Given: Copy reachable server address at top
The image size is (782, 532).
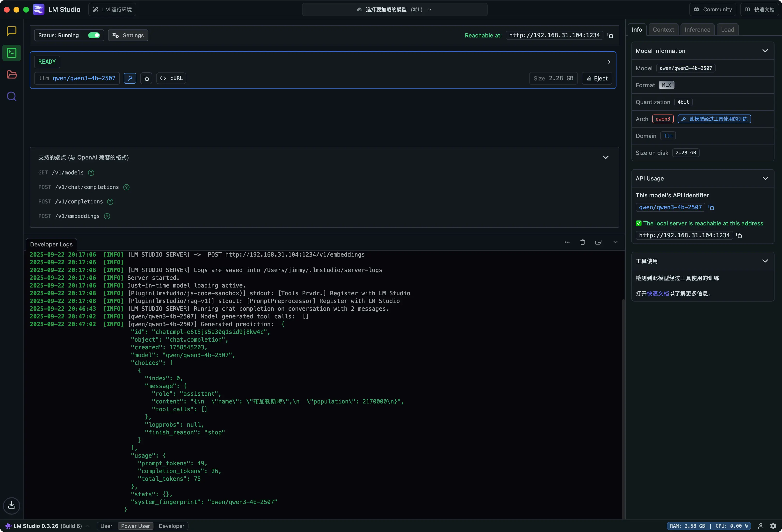Looking at the screenshot, I should point(610,35).
